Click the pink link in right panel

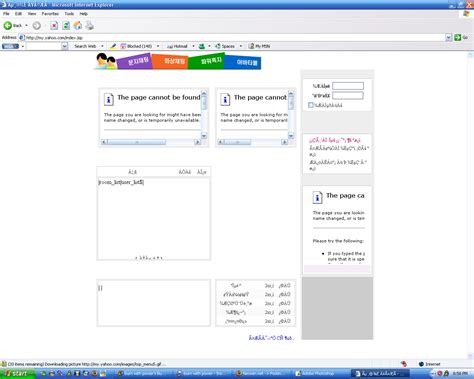tap(335, 140)
